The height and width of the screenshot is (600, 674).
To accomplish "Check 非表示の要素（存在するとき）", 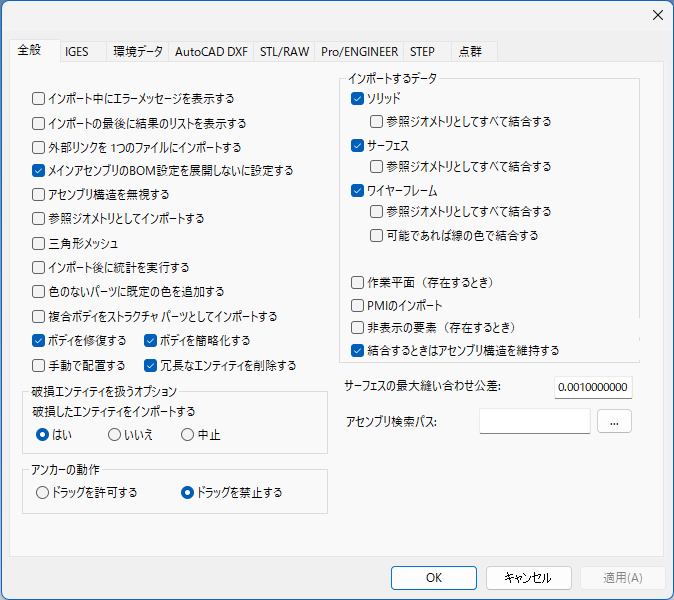I will tap(357, 328).
